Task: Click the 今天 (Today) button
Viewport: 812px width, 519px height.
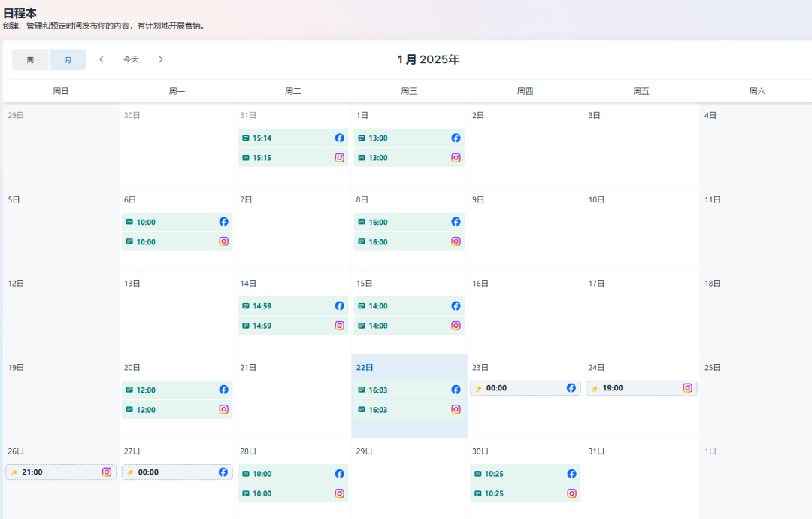Action: [131, 59]
